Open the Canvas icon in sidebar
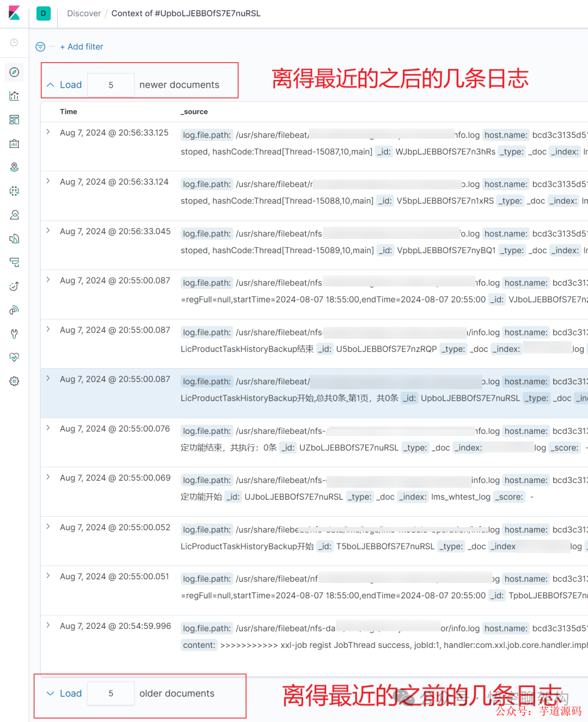Image resolution: width=588 pixels, height=722 pixels. pyautogui.click(x=14, y=143)
